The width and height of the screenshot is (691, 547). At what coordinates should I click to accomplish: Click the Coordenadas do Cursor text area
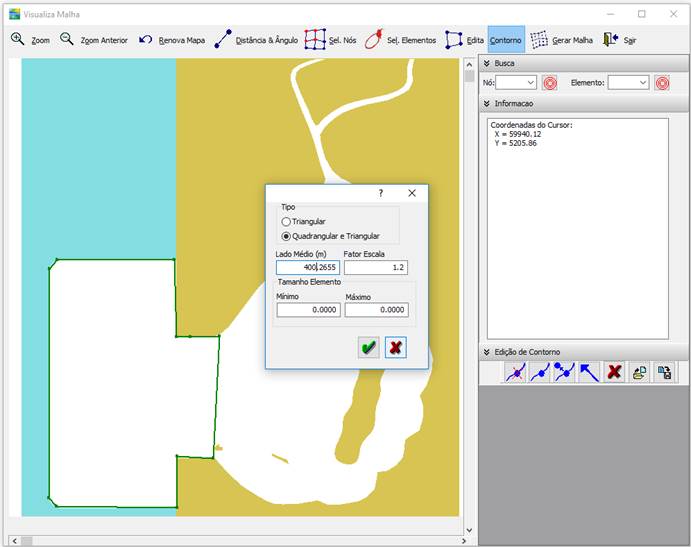[578, 229]
